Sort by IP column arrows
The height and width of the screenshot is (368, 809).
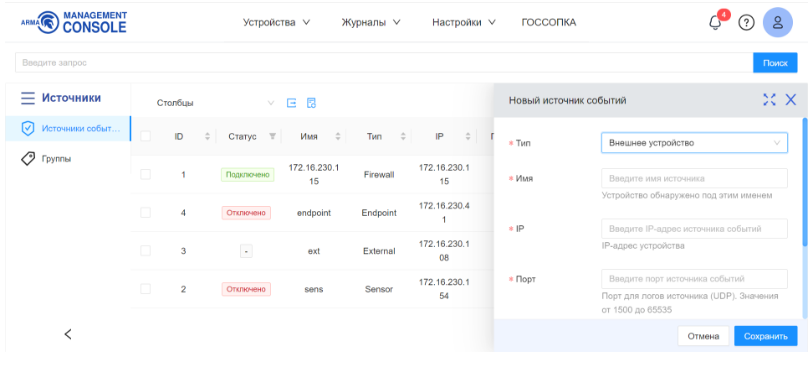(x=468, y=136)
